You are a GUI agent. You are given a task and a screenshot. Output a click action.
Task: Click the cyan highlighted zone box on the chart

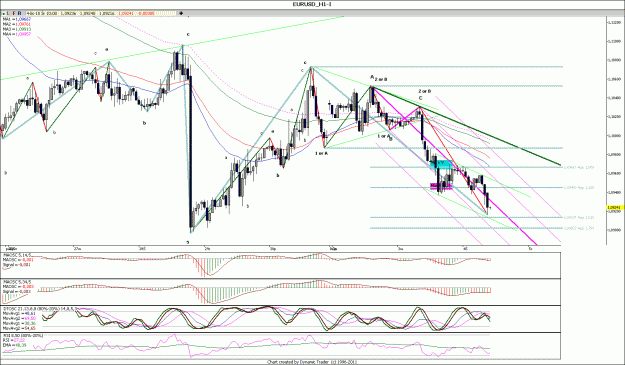(x=442, y=164)
